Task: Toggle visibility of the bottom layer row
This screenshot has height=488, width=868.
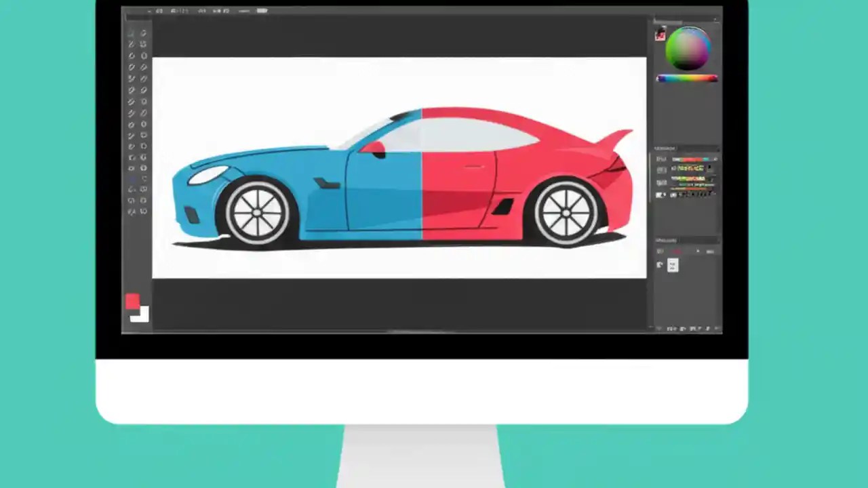Action: tap(661, 195)
